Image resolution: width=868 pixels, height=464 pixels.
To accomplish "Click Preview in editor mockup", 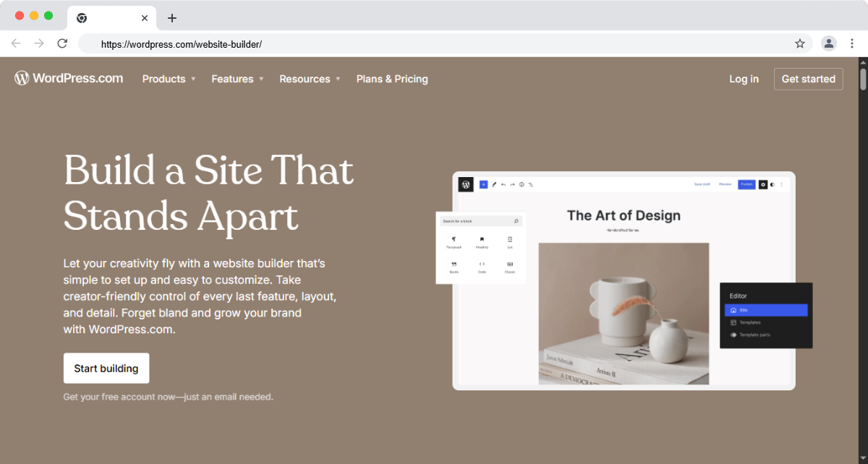I will click(x=725, y=184).
